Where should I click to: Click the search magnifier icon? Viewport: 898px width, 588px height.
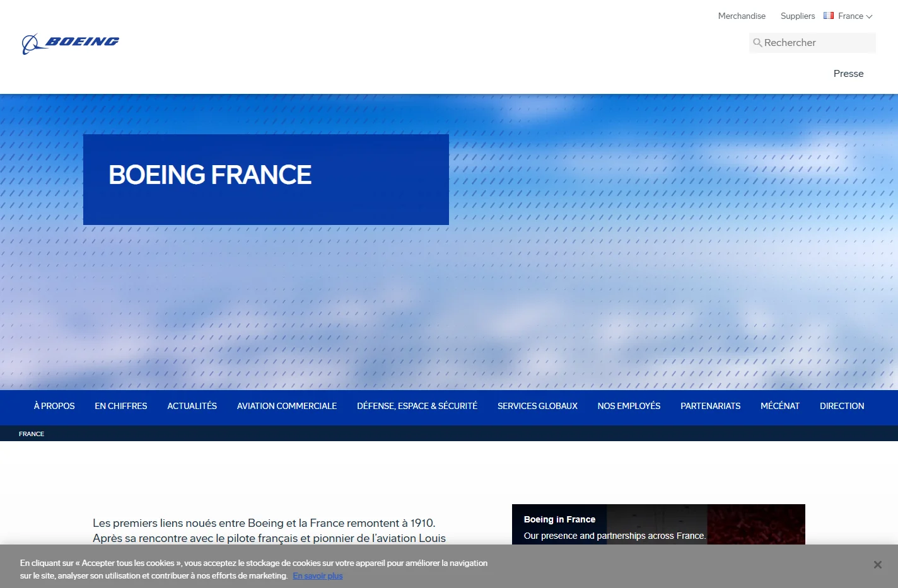point(757,43)
